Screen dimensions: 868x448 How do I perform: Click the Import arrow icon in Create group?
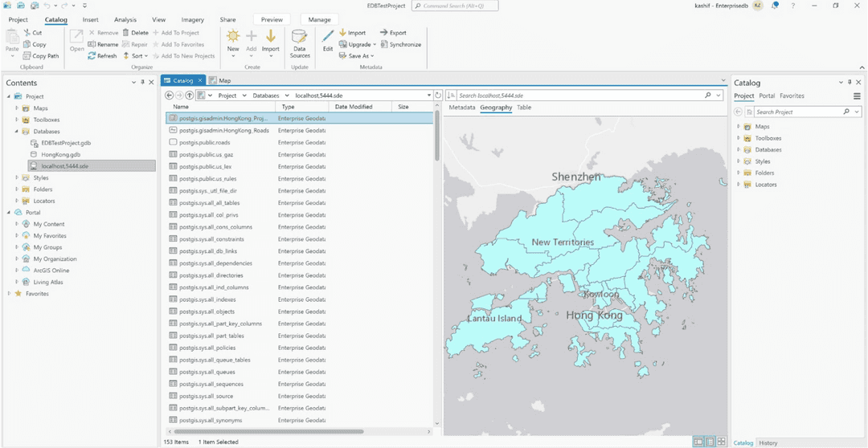point(271,37)
